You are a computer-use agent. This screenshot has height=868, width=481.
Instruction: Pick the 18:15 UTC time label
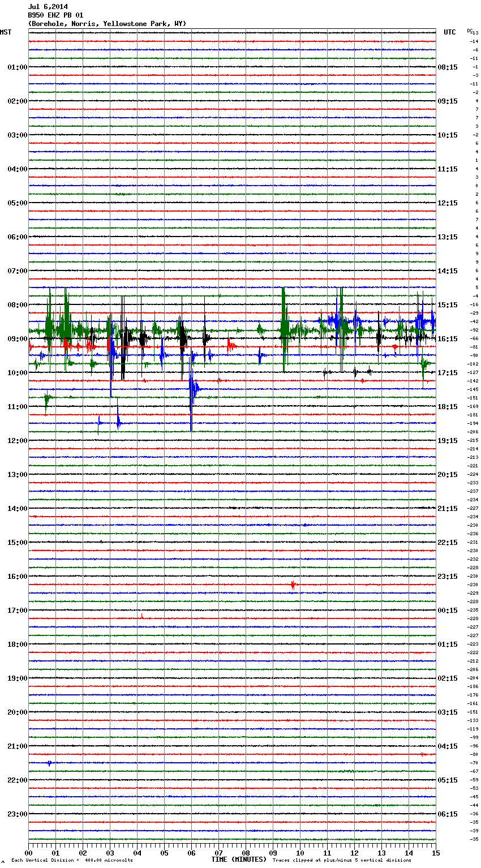pyautogui.click(x=448, y=407)
